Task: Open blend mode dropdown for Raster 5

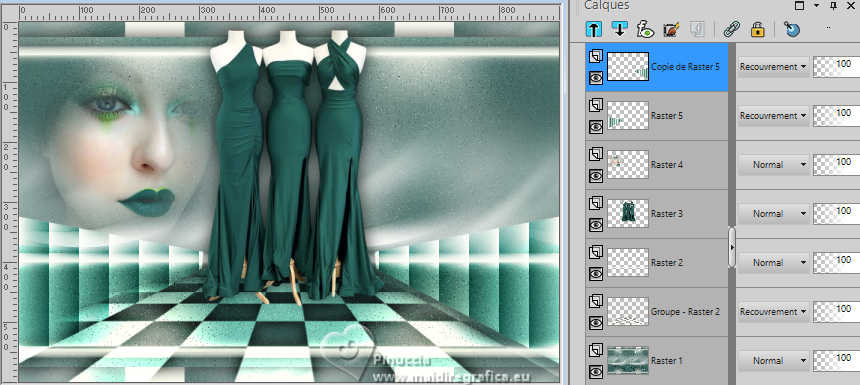Action: click(x=773, y=116)
